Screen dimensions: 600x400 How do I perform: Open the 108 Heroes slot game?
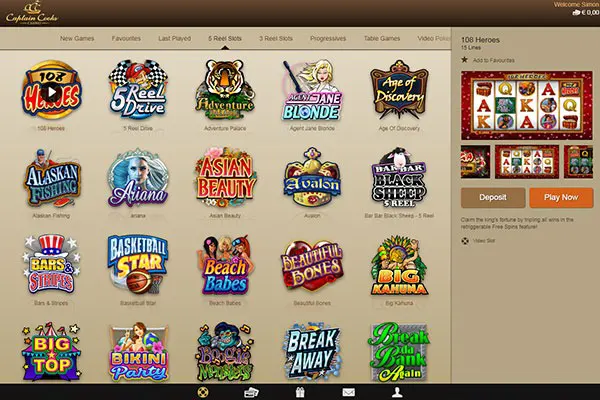(48, 91)
